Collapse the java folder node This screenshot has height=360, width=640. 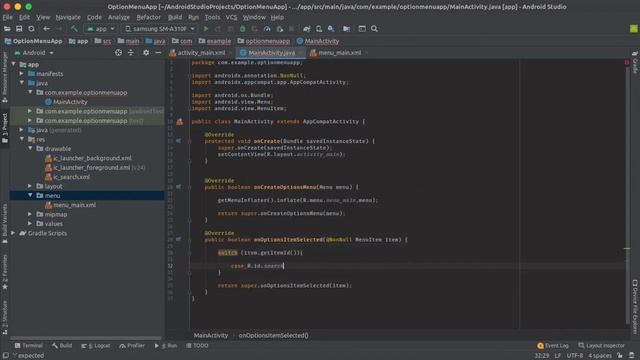22,83
